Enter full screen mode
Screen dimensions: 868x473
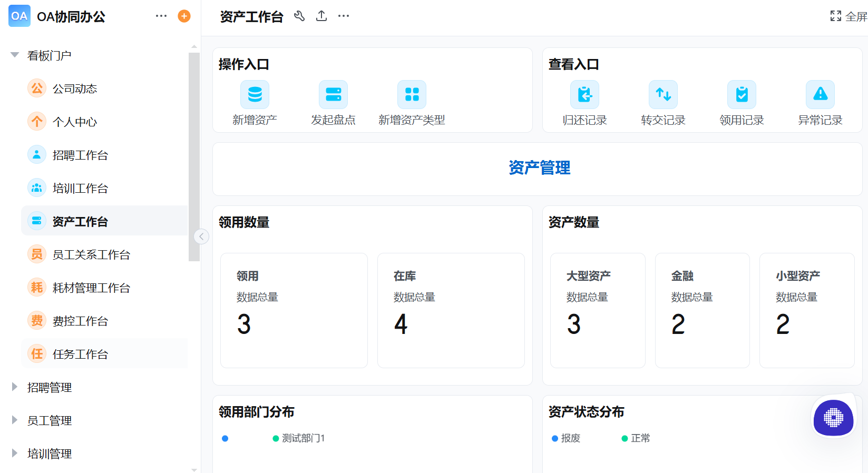click(849, 16)
